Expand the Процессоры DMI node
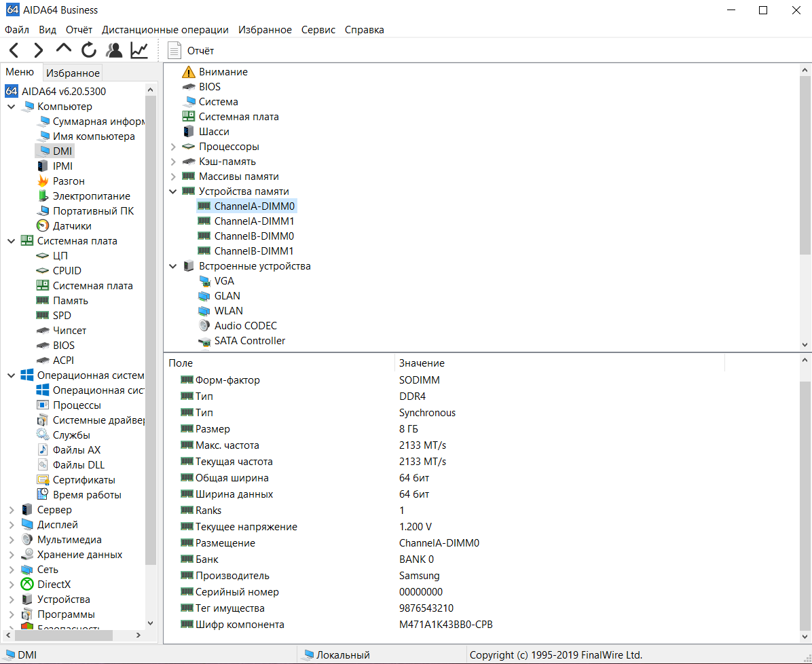Viewport: 812px width, 664px height. (x=174, y=147)
